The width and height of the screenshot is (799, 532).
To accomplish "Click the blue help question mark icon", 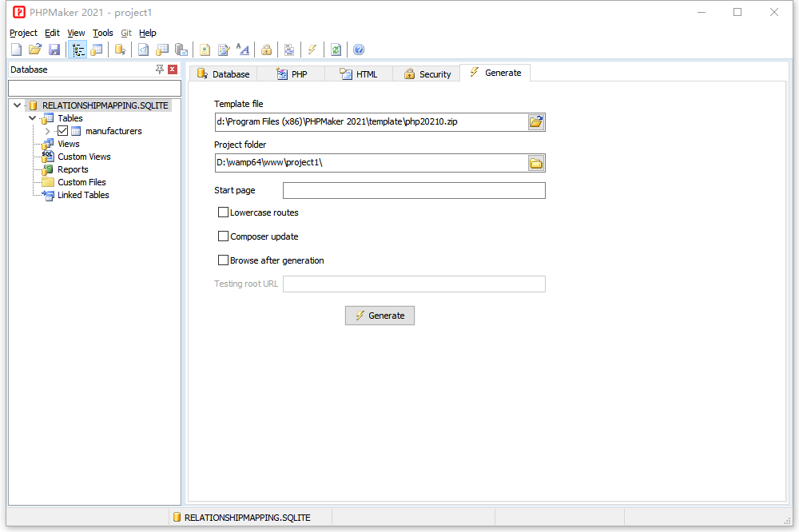I will coord(359,50).
